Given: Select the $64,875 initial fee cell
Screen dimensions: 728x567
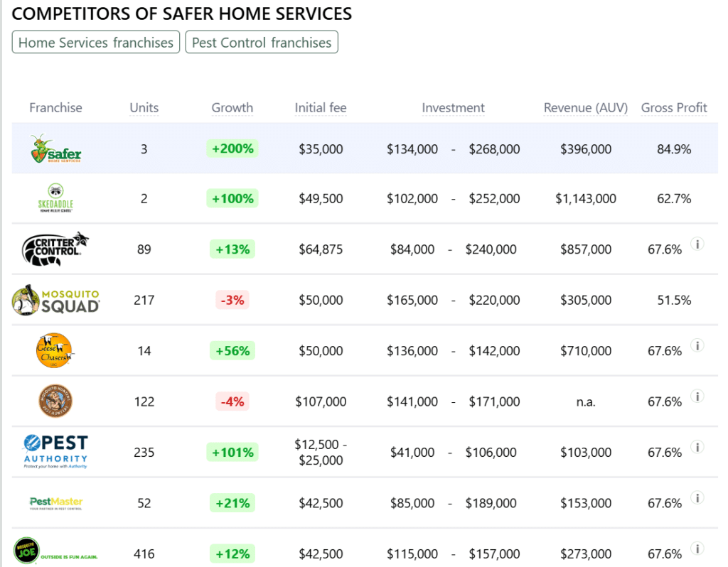Looking at the screenshot, I should (x=321, y=249).
